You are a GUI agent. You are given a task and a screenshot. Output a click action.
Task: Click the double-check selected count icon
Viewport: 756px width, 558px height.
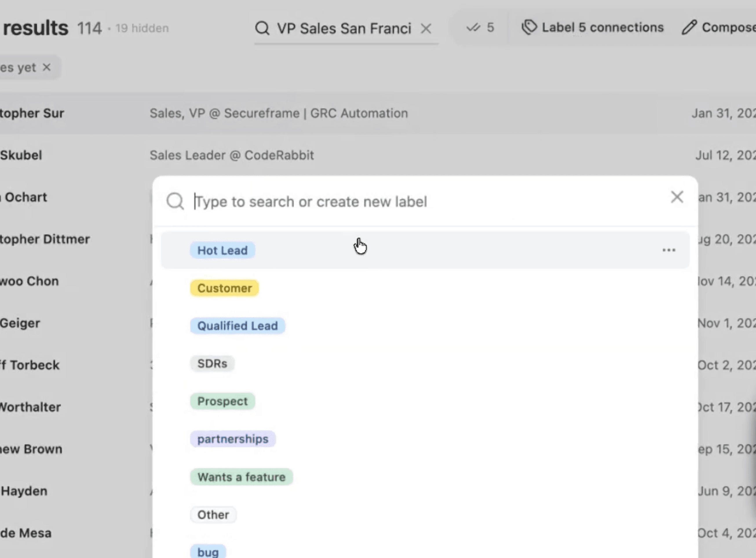pyautogui.click(x=473, y=27)
